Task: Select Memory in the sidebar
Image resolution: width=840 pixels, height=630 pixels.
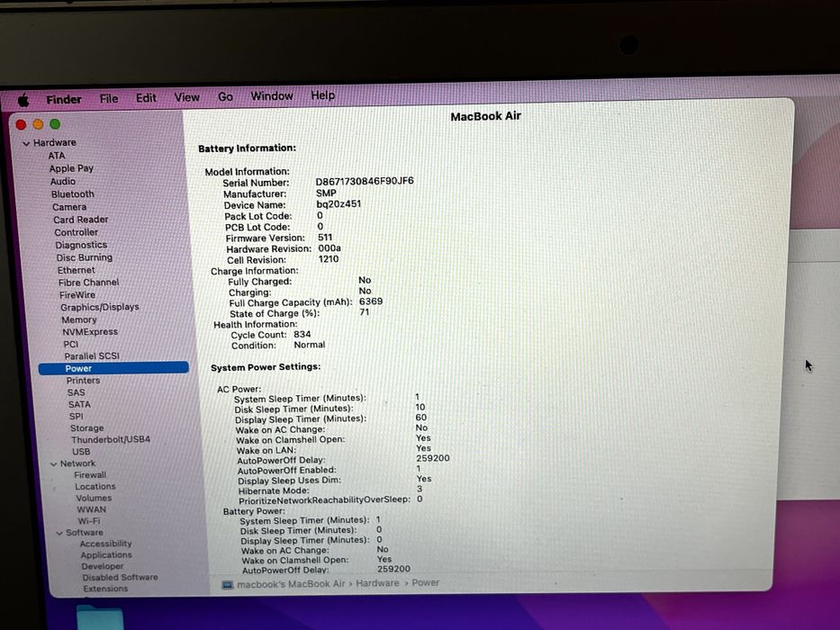Action: [78, 319]
